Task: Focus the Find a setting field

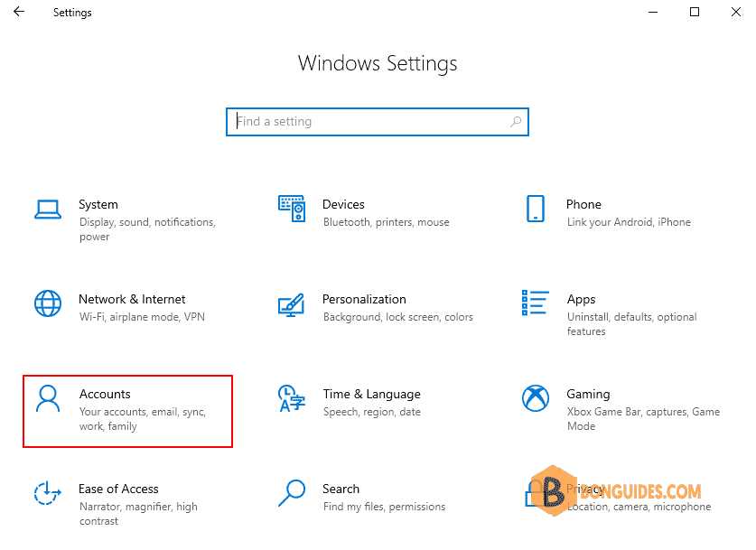Action: [378, 122]
